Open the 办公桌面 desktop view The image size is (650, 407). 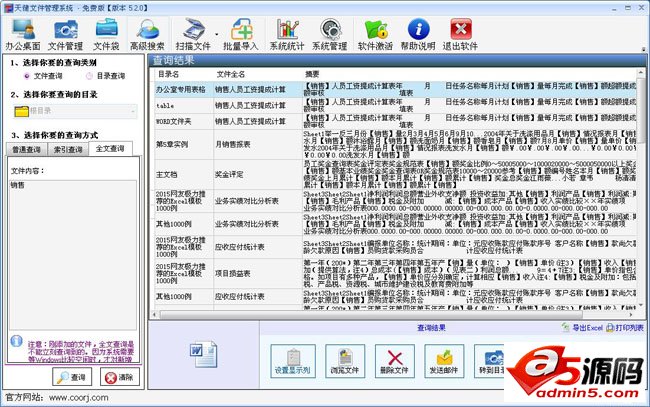coord(23,35)
